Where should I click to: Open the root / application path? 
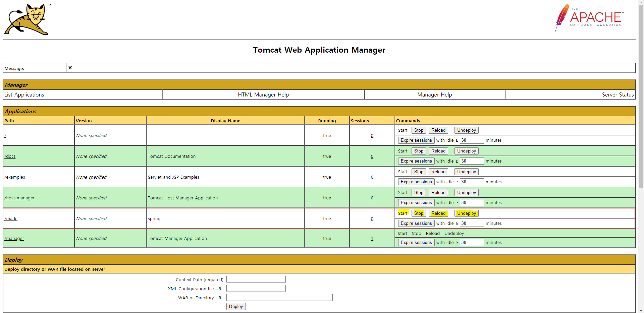(x=5, y=136)
